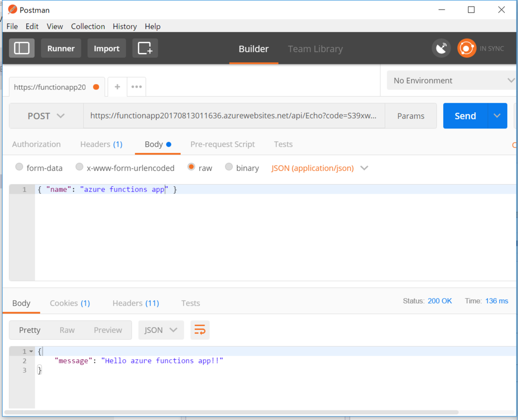This screenshot has height=420, width=518.
Task: Open tab options via three dots
Action: (x=137, y=87)
